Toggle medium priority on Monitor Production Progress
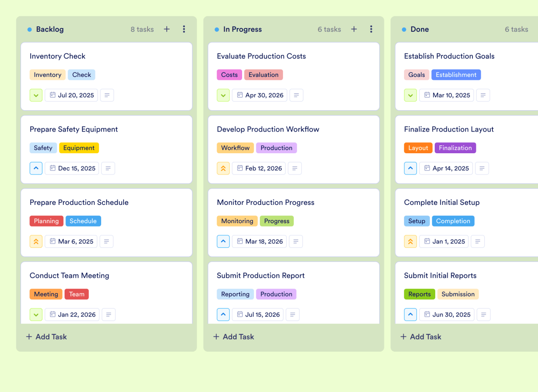This screenshot has width=538, height=392. point(223,241)
